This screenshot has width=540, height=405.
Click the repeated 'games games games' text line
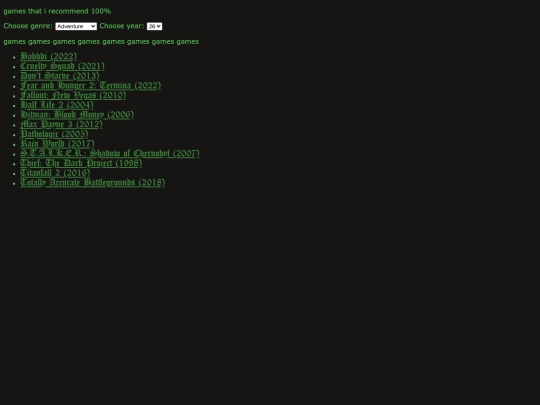(101, 41)
